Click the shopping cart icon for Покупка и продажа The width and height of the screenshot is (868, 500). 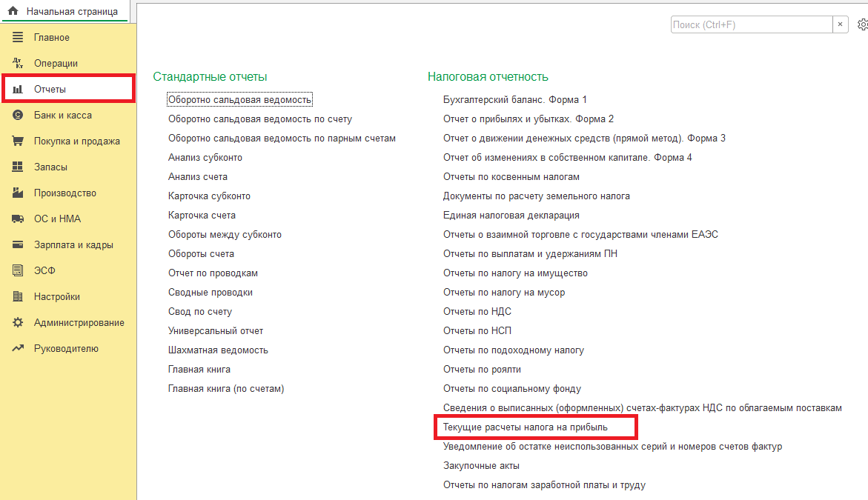[18, 141]
